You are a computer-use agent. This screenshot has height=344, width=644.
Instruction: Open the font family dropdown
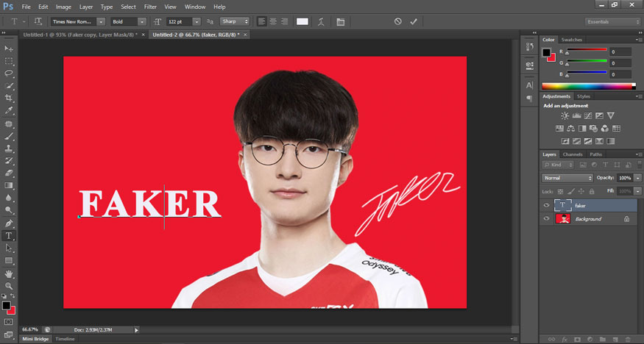click(101, 22)
